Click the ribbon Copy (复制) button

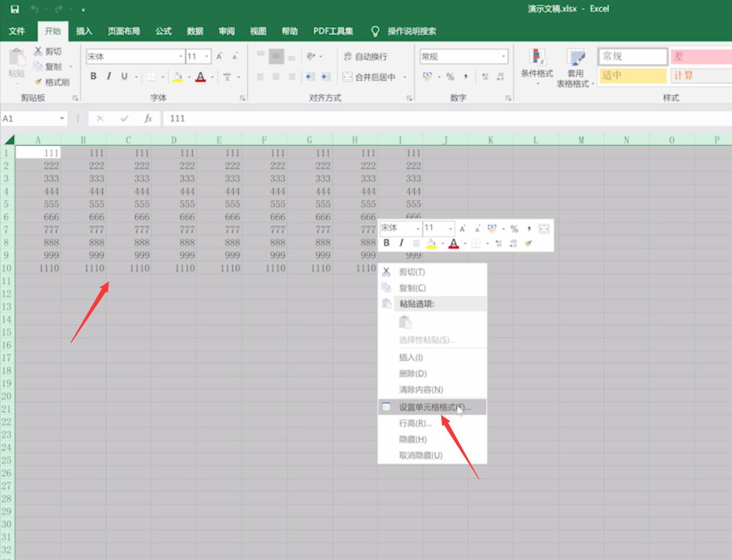pos(49,67)
